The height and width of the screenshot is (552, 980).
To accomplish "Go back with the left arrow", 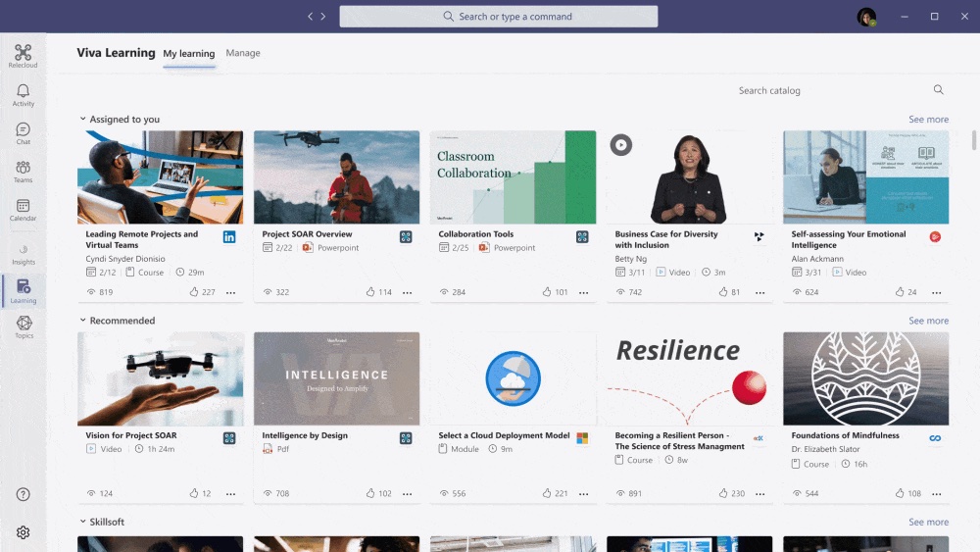I will click(310, 17).
